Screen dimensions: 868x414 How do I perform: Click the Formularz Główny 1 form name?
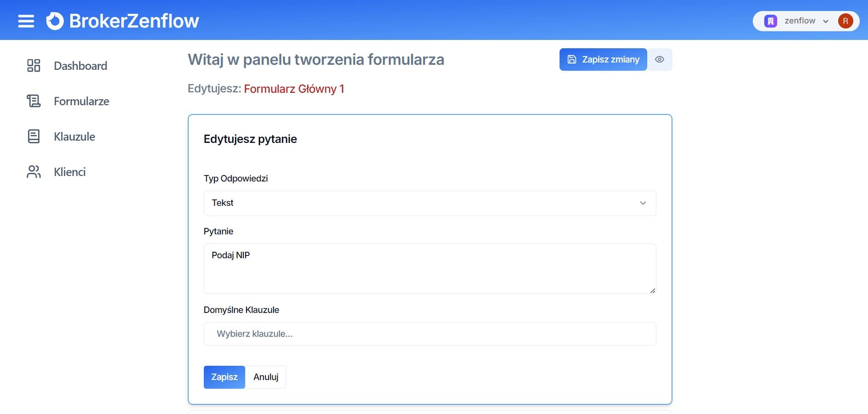click(x=294, y=89)
